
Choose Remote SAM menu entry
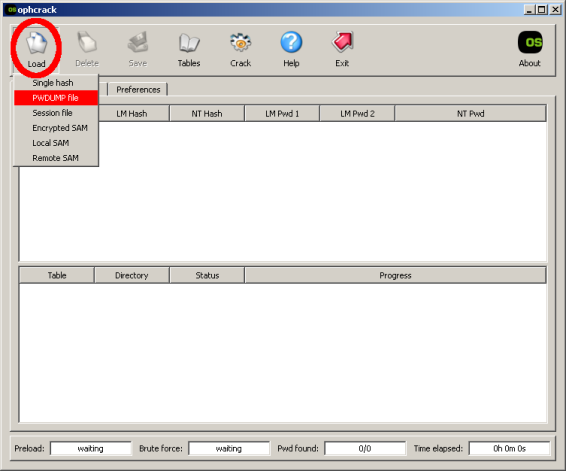tap(56, 158)
